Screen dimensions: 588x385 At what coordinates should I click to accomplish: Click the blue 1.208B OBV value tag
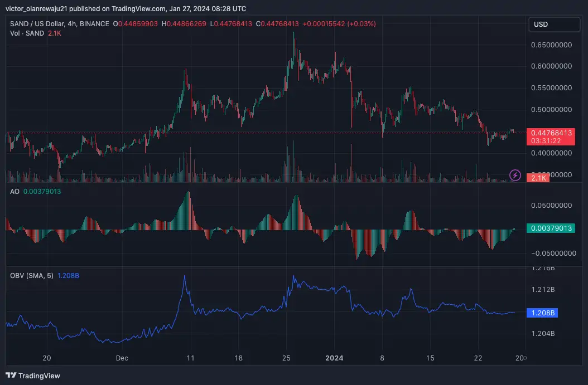[542, 313]
